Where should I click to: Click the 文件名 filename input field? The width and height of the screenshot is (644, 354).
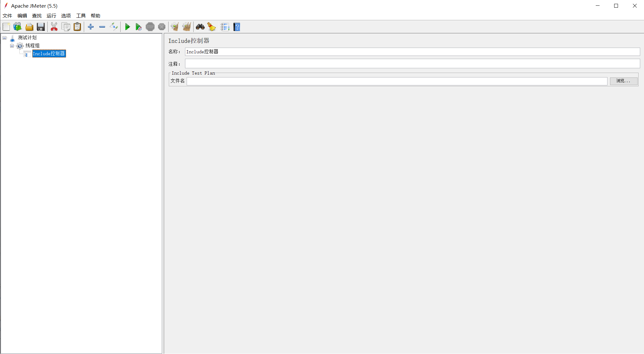(397, 81)
